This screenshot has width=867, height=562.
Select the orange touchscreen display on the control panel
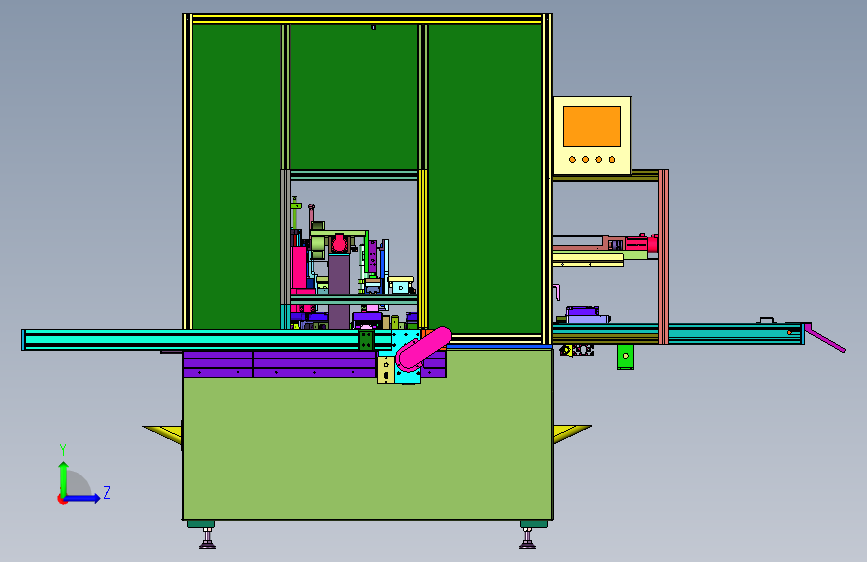[x=592, y=127]
